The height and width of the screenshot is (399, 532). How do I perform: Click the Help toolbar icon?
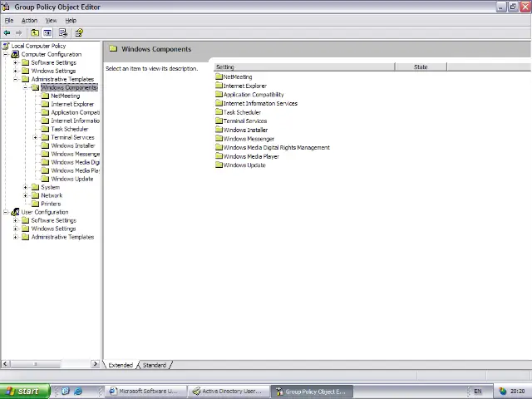click(79, 33)
